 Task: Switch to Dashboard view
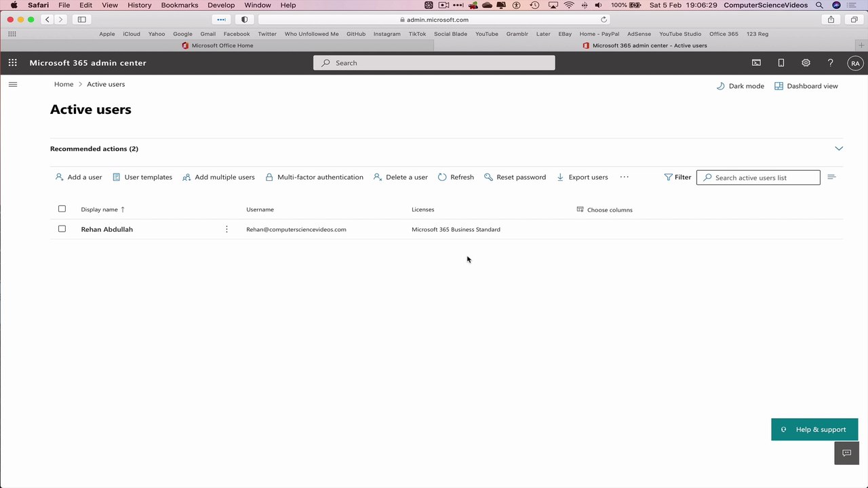pyautogui.click(x=806, y=86)
